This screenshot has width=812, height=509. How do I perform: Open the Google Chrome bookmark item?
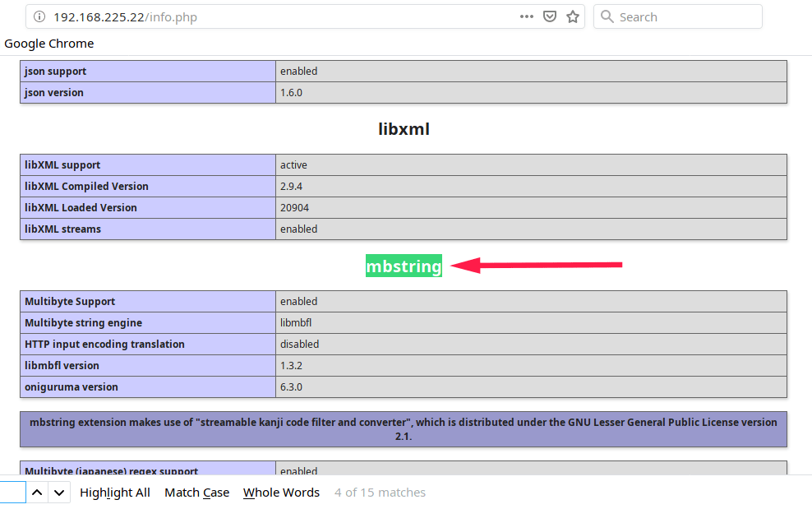[49, 44]
